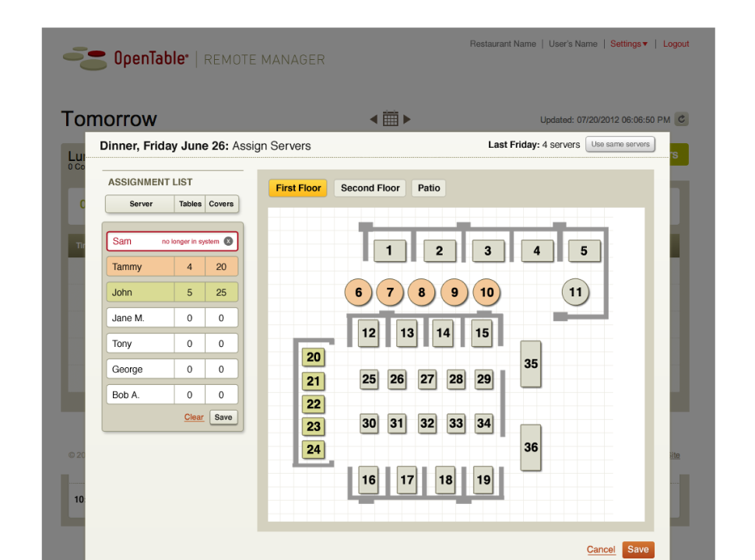755x560 pixels.
Task: Click square table 1 on the floor plan
Action: [x=389, y=250]
